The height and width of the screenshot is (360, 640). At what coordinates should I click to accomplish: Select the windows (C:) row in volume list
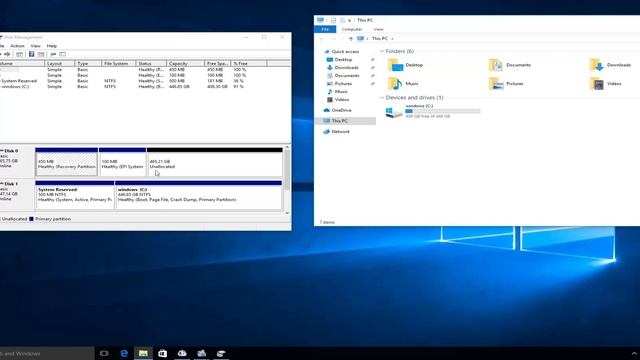122,87
